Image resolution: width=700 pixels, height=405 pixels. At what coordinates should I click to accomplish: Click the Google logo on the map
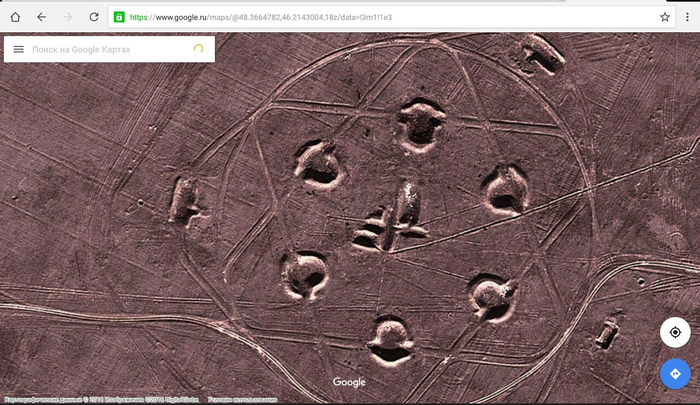(x=349, y=382)
